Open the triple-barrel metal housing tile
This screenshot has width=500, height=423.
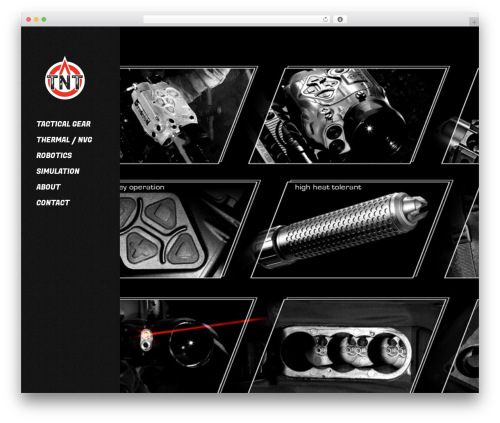[x=348, y=345]
